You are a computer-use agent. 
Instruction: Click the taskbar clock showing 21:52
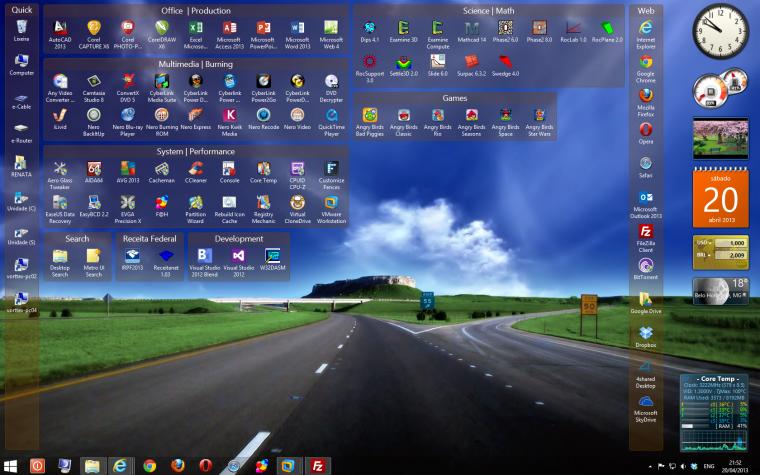(735, 466)
